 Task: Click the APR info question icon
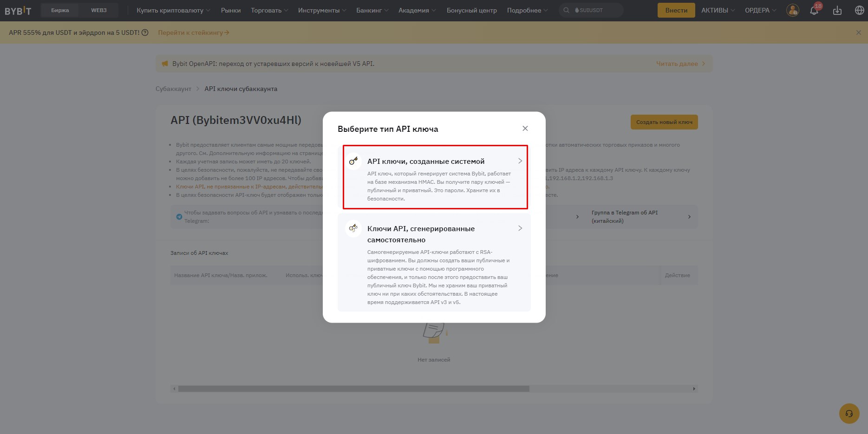pyautogui.click(x=145, y=32)
